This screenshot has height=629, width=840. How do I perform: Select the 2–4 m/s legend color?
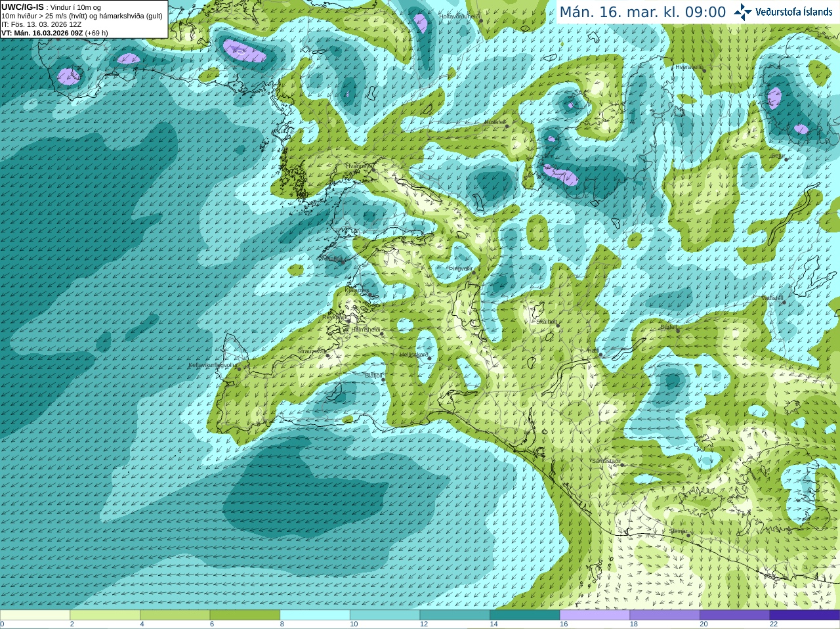[x=105, y=615]
